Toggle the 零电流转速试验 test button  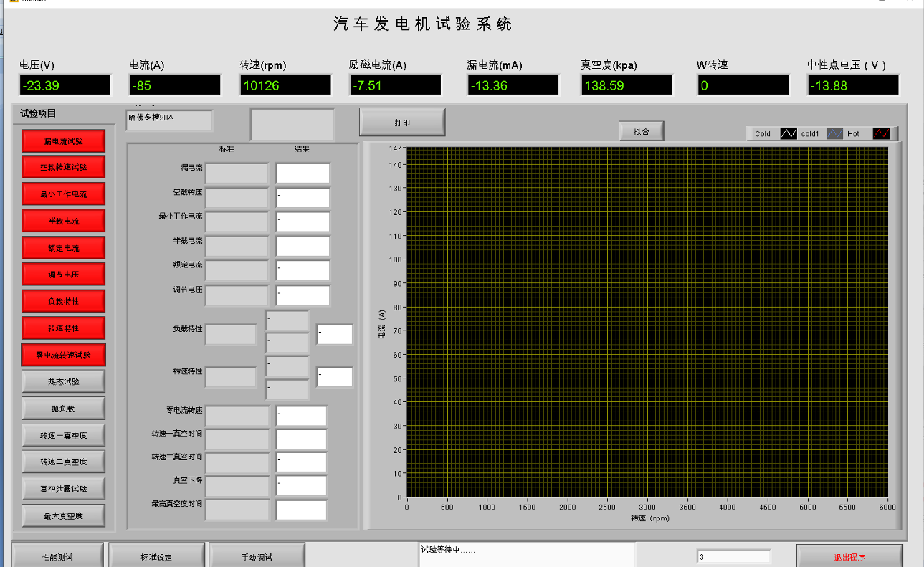point(63,355)
